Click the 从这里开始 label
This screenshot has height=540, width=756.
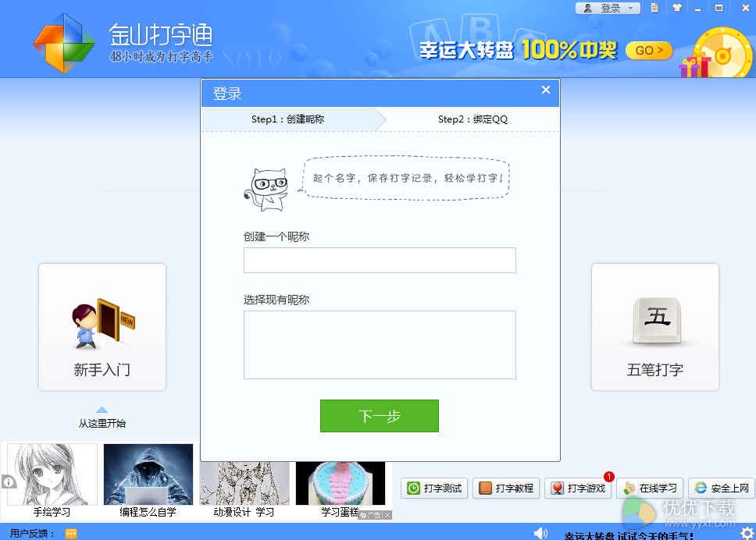coord(102,424)
